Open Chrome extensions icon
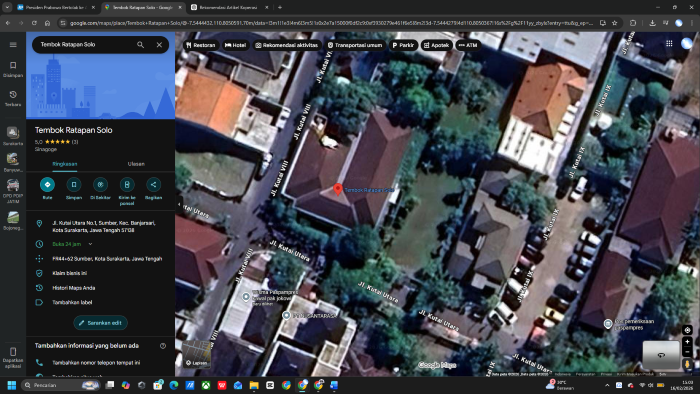 click(x=633, y=23)
